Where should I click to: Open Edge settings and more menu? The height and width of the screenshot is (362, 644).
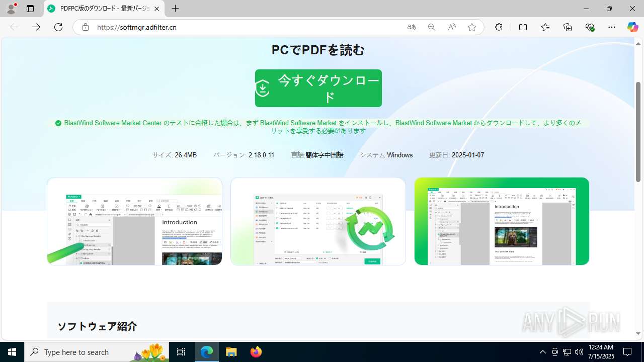tap(612, 27)
